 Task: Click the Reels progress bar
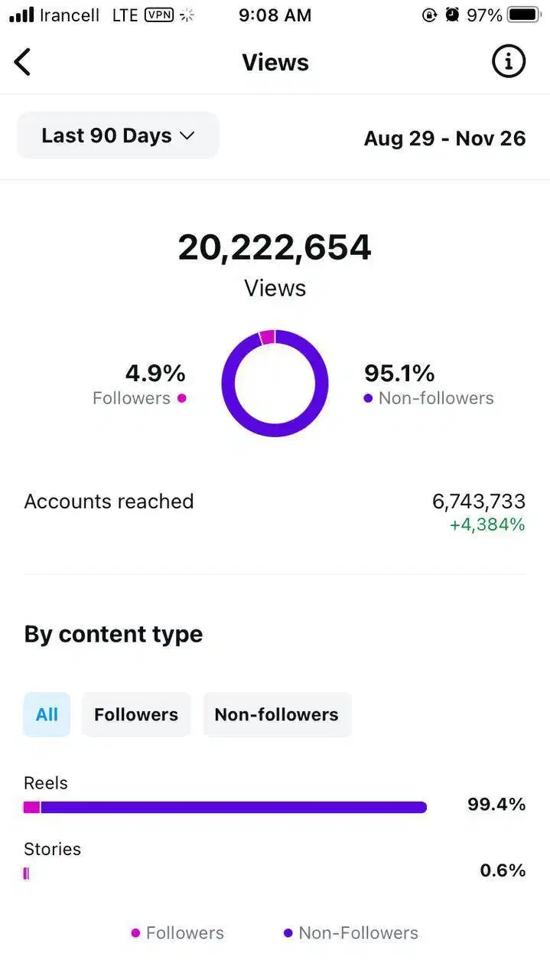[225, 807]
